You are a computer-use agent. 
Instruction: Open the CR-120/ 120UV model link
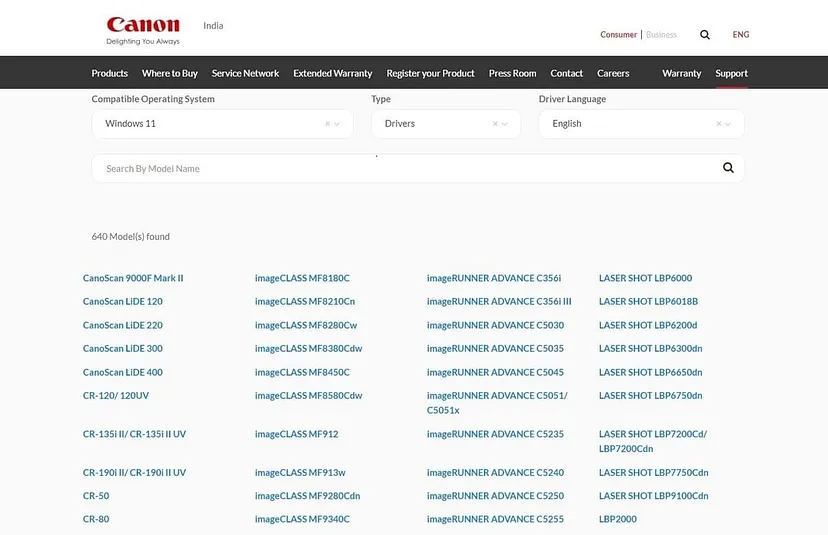(116, 395)
